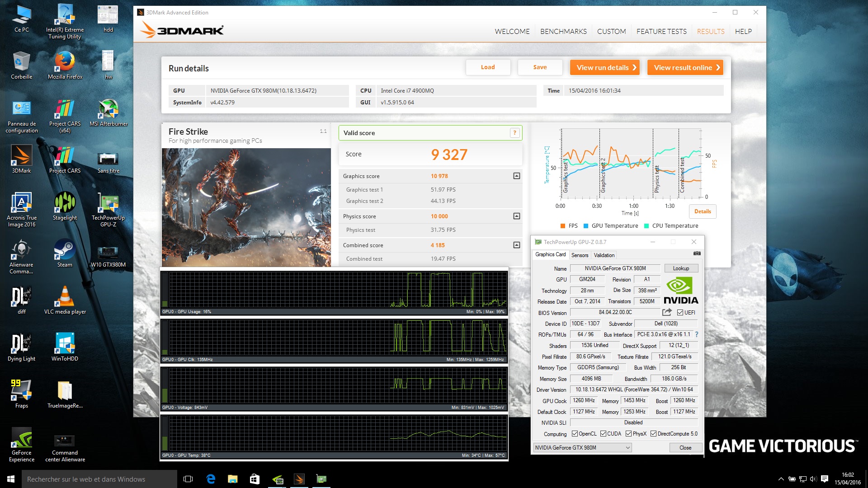Toggle UEFI checkbox in GPU-Z
Image resolution: width=868 pixels, height=488 pixels.
(680, 313)
